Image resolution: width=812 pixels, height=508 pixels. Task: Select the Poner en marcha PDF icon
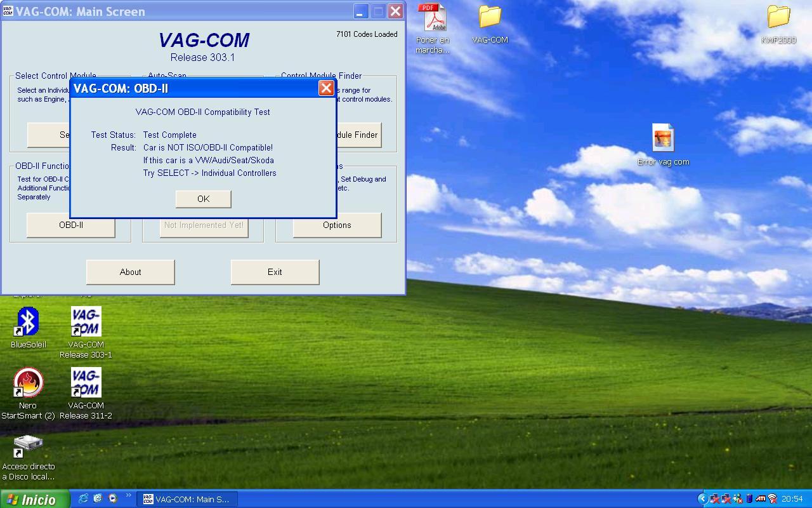coord(433,29)
